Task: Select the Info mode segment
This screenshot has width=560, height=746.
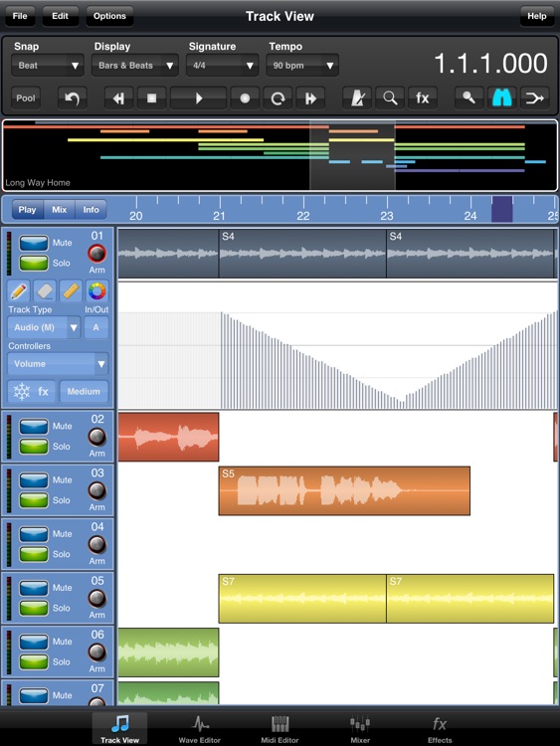Action: pyautogui.click(x=91, y=209)
